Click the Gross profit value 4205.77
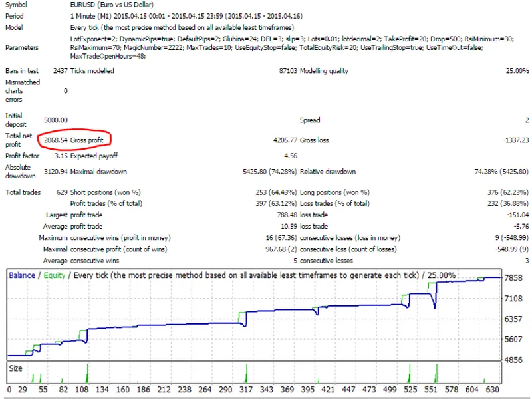 pos(285,140)
